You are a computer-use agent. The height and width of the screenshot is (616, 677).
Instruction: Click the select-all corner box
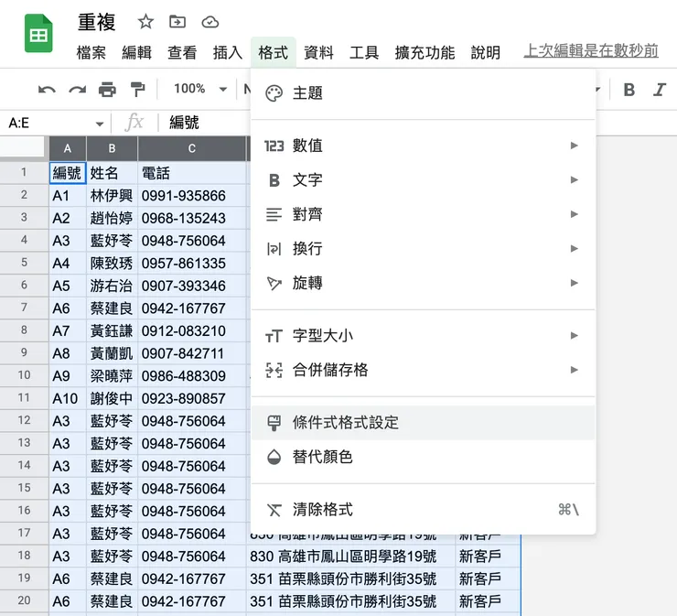point(24,148)
